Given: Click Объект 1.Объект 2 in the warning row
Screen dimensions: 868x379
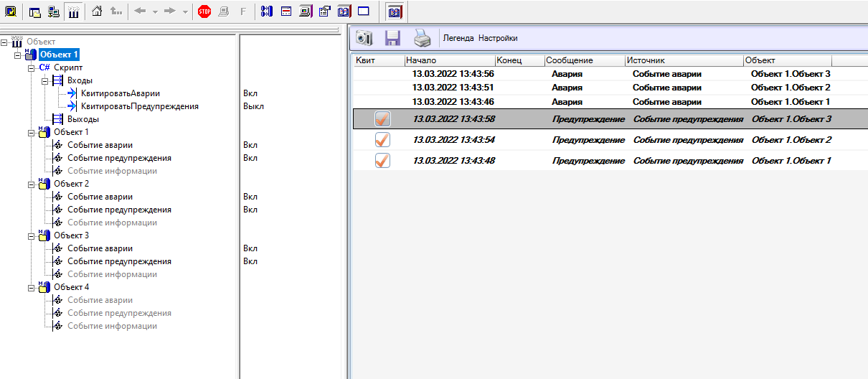Looking at the screenshot, I should pyautogui.click(x=791, y=140).
